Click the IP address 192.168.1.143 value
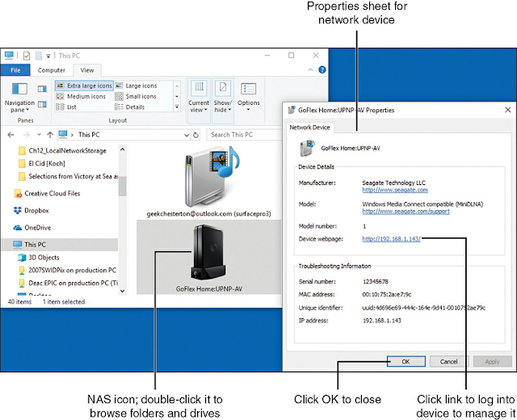The height and width of the screenshot is (420, 517). pos(382,321)
